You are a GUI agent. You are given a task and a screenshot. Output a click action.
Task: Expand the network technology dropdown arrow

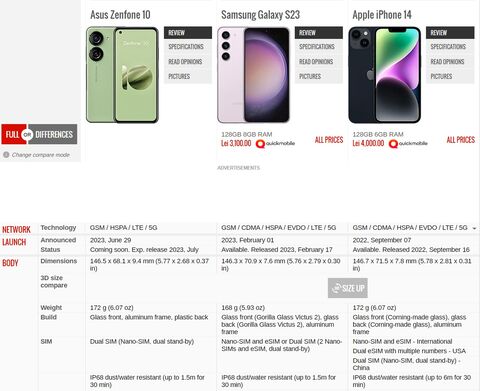click(474, 228)
